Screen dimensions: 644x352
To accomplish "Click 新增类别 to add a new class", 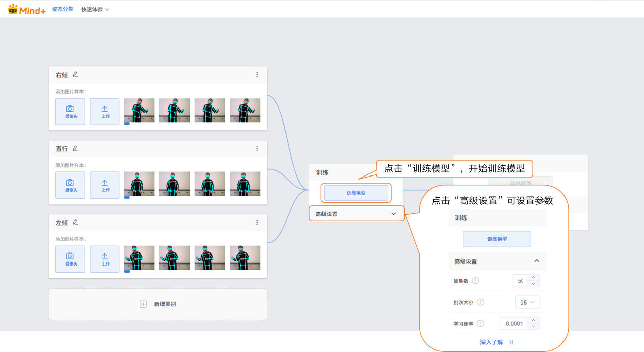I will (158, 304).
